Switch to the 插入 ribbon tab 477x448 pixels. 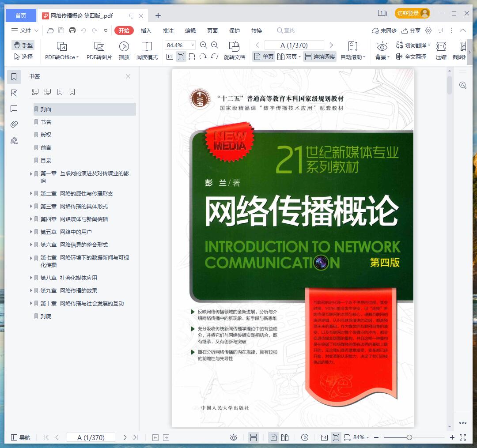point(146,30)
